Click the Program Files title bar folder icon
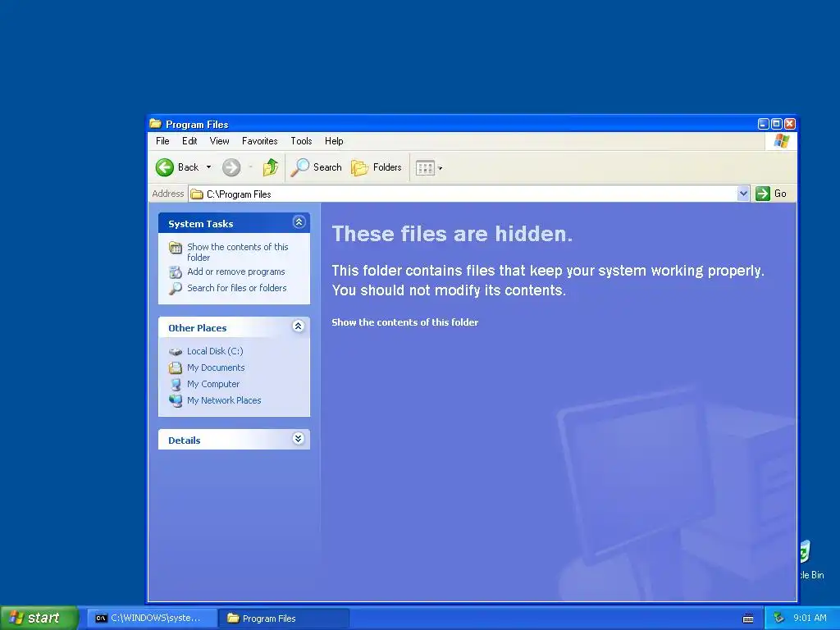The image size is (840, 630). point(155,124)
